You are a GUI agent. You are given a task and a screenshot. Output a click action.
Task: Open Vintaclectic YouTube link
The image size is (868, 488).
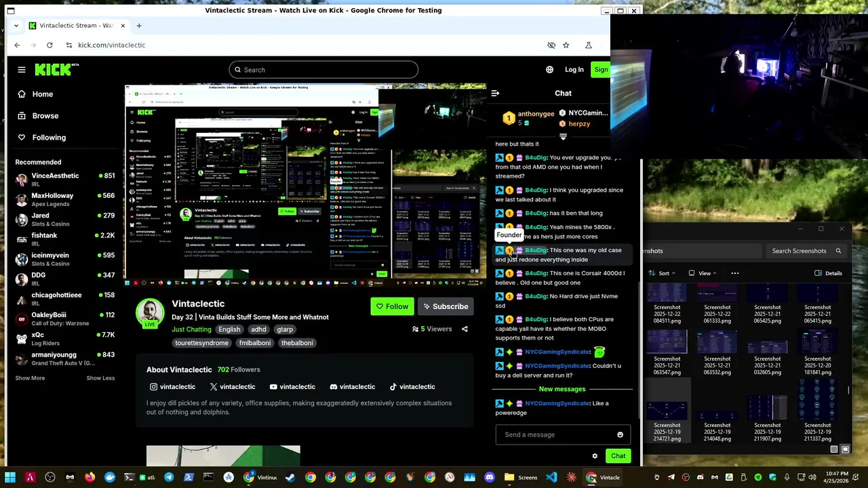[292, 387]
